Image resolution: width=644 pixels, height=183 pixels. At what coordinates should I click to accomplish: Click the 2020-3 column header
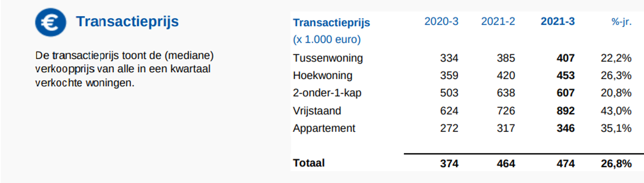pos(441,21)
